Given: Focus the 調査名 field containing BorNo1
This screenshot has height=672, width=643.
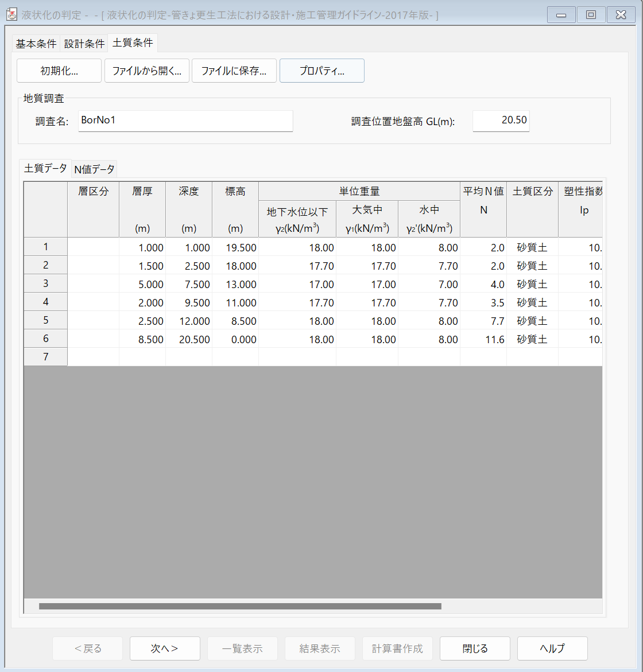Looking at the screenshot, I should 185,121.
